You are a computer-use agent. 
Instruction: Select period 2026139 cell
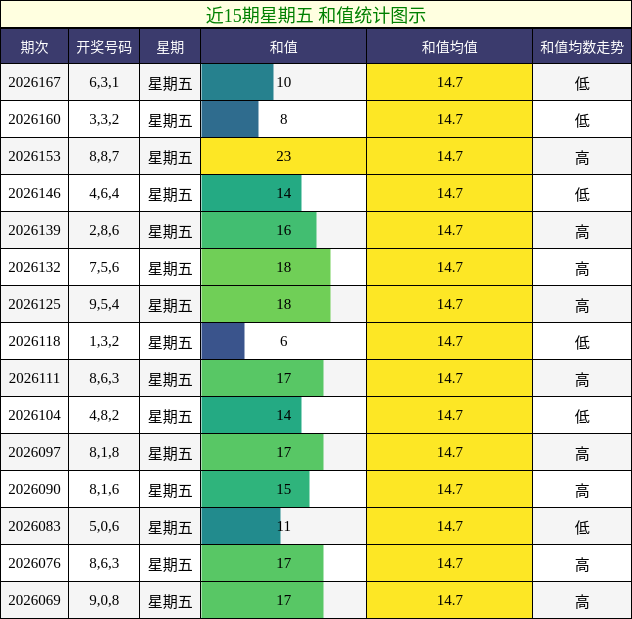pyautogui.click(x=34, y=230)
